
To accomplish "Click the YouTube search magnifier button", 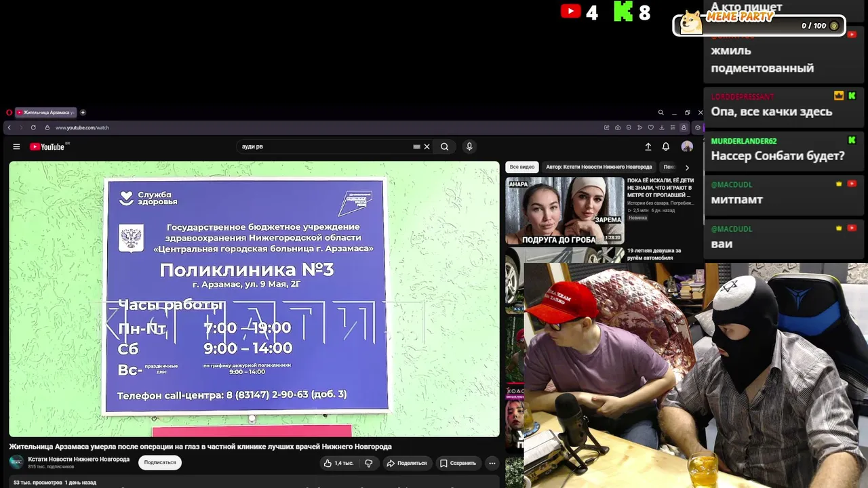I will (444, 146).
